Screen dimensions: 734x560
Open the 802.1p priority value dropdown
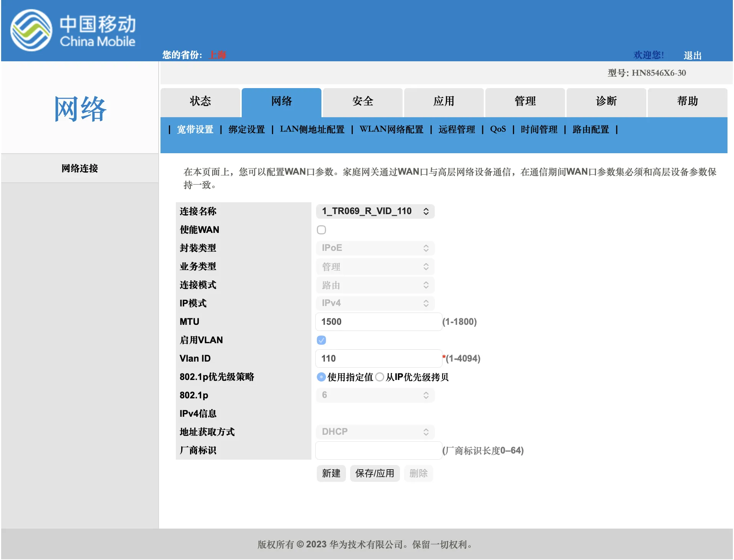[x=375, y=395]
